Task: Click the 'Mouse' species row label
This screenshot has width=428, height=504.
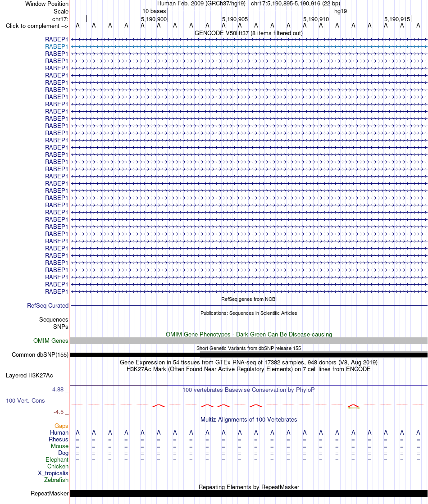Action: pos(59,446)
